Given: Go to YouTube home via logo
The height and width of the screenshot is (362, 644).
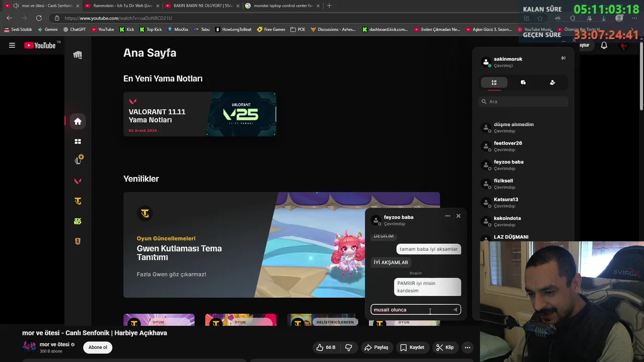Looking at the screenshot, I should coord(40,45).
